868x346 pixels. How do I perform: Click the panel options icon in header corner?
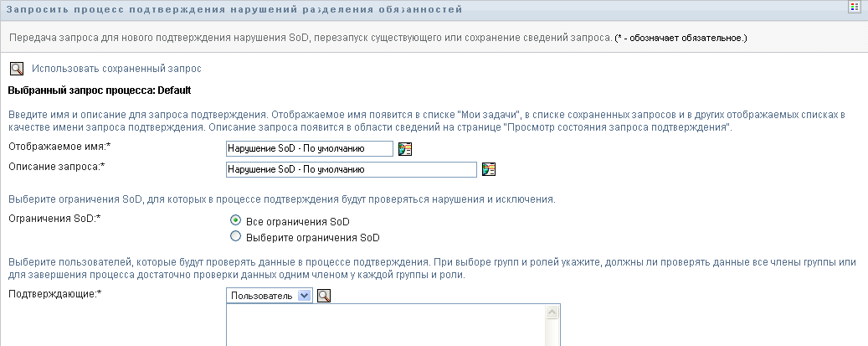click(x=854, y=7)
